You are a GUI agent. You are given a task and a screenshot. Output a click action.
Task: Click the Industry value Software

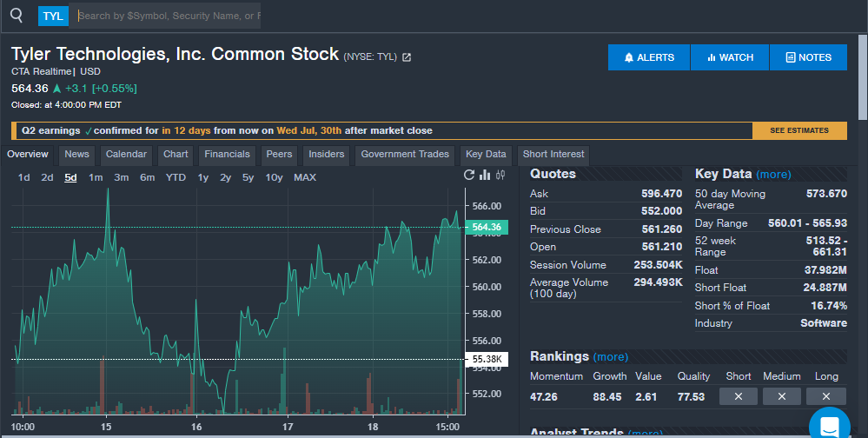click(824, 323)
